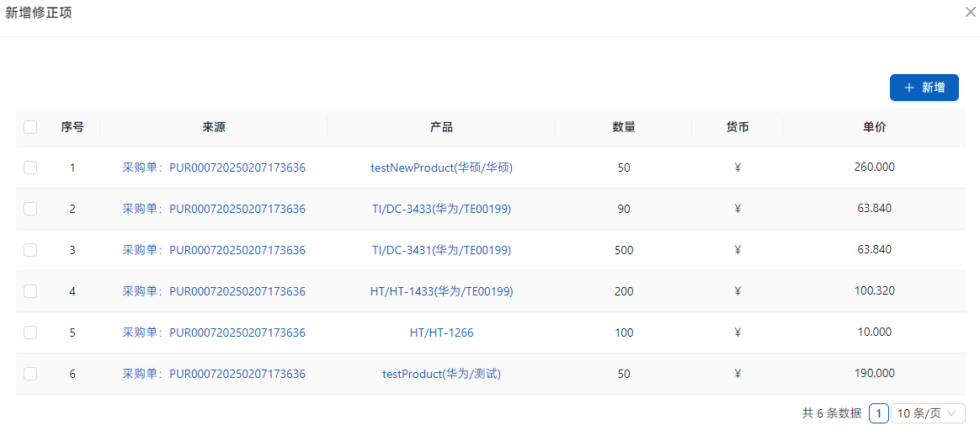This screenshot has width=980, height=431.
Task: Select the HT/HT-1433(华为/TE00199) product link
Action: [x=441, y=291]
